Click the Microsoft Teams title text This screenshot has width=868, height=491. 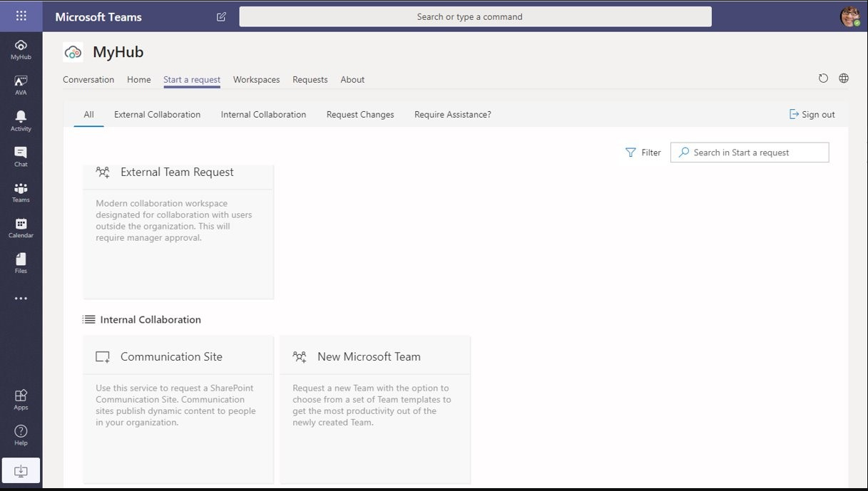pyautogui.click(x=98, y=16)
